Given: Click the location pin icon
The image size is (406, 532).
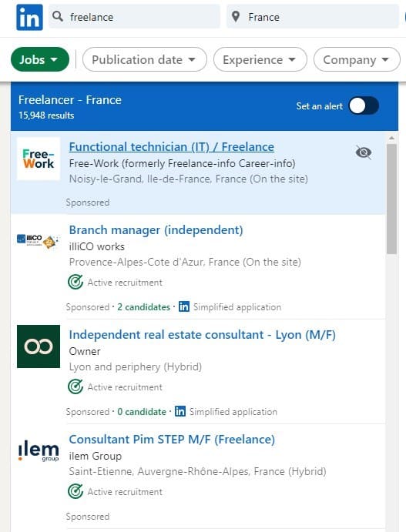Looking at the screenshot, I should tap(236, 16).
